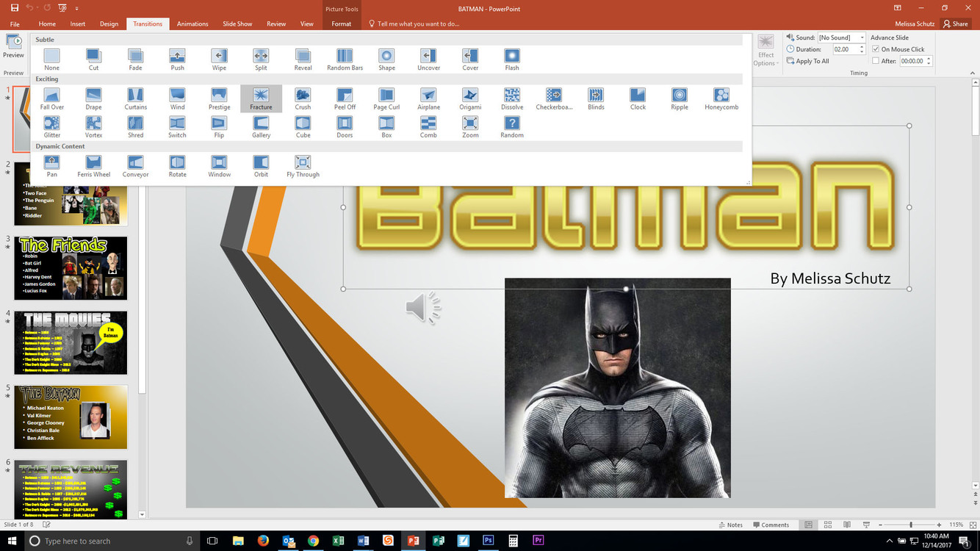The width and height of the screenshot is (980, 551).
Task: Click Windows taskbar search box
Action: pos(112,541)
